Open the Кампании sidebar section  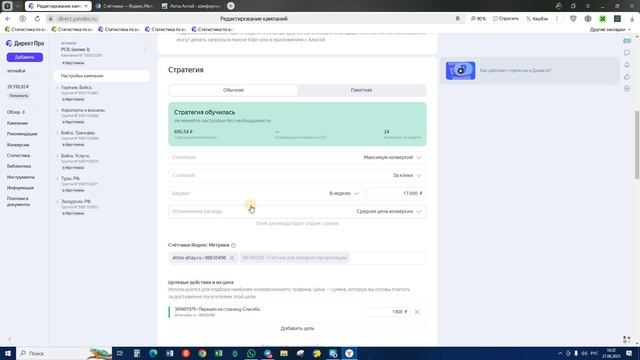pos(17,123)
